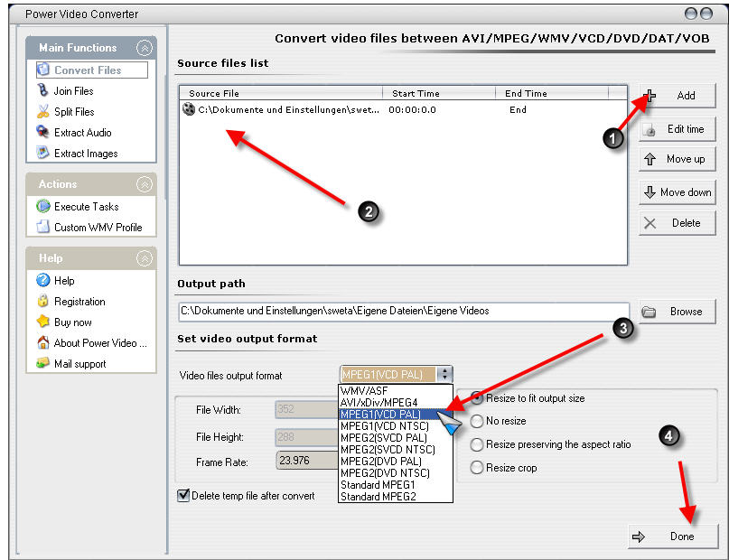Click the 00:00:0.0 start time cell
The image size is (729, 560).
click(413, 109)
